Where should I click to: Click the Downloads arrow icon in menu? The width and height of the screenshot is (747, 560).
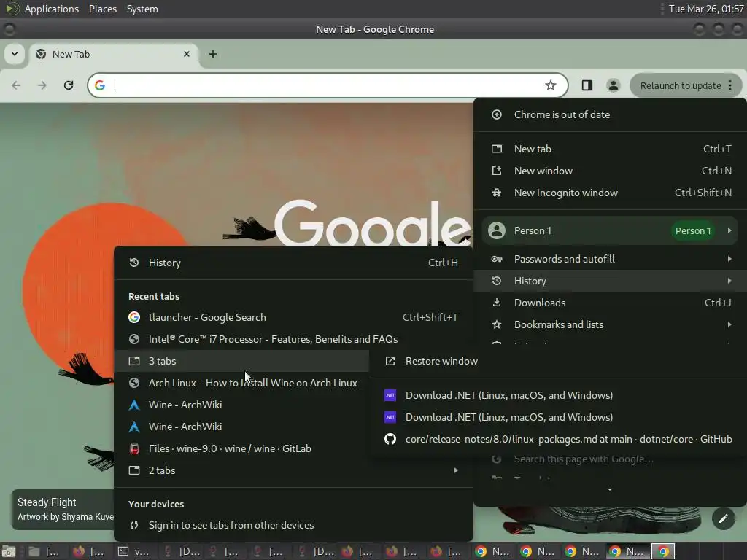point(496,303)
